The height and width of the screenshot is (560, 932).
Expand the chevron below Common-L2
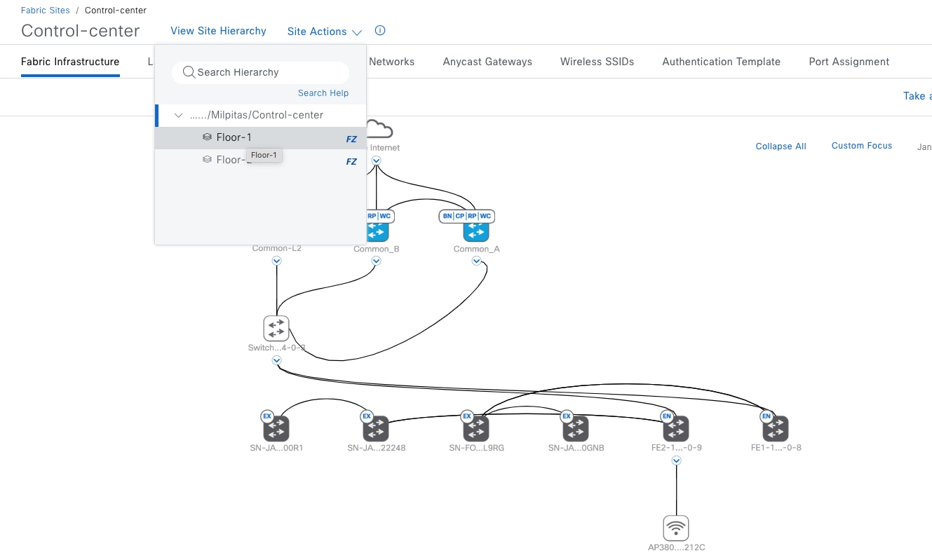pos(276,261)
